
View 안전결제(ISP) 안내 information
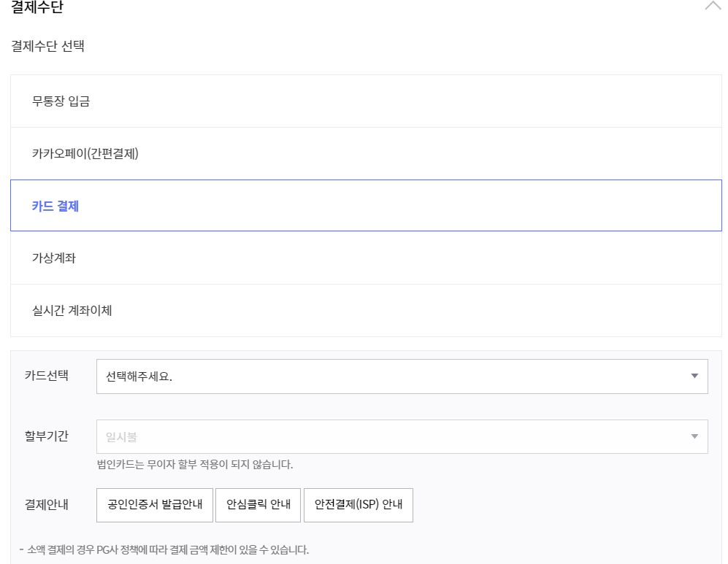[x=359, y=505]
